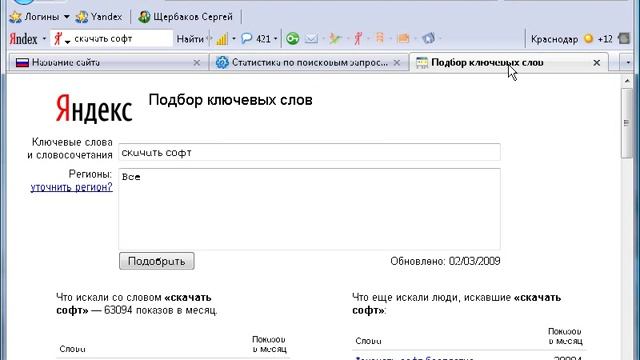The image size is (640, 360).
Task: Open the search engine selector in toolbar search
Action: pyautogui.click(x=62, y=39)
